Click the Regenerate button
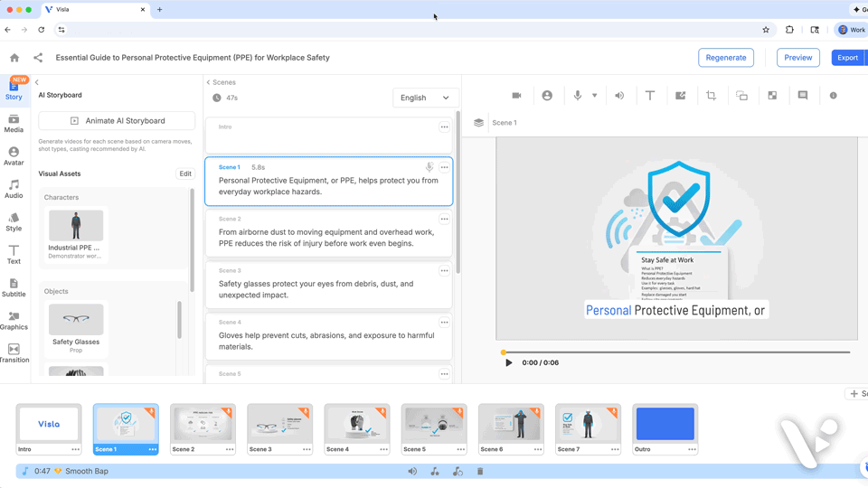The height and width of the screenshot is (488, 868). click(x=726, y=58)
